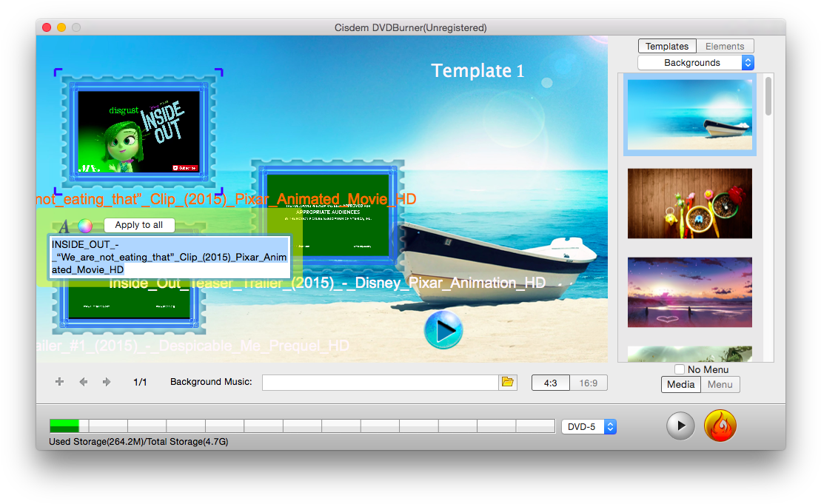821x504 pixels.
Task: Switch to the Menu panel tab
Action: point(719,384)
